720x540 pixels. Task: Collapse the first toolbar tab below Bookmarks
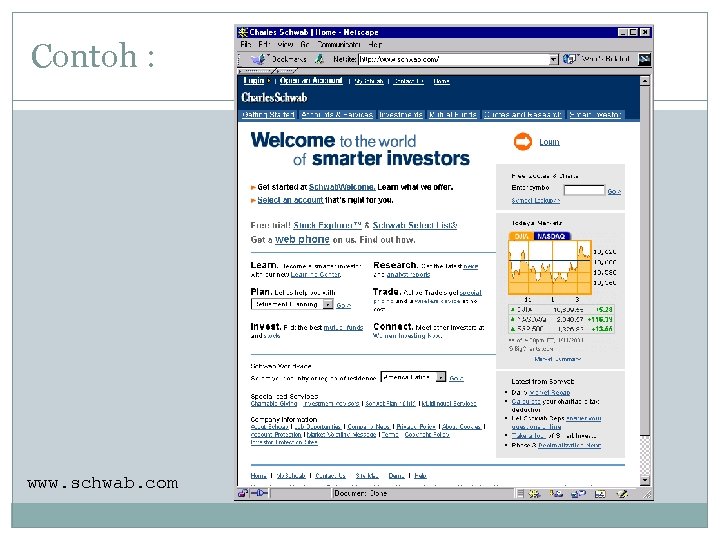pos(256,71)
